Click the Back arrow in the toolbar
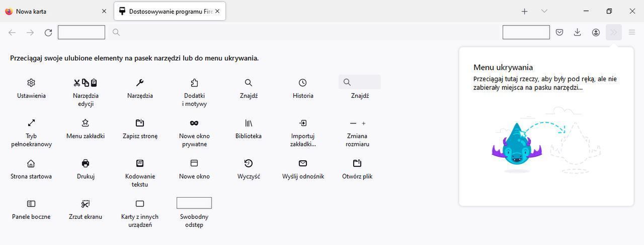This screenshot has height=245, width=644. pyautogui.click(x=12, y=32)
